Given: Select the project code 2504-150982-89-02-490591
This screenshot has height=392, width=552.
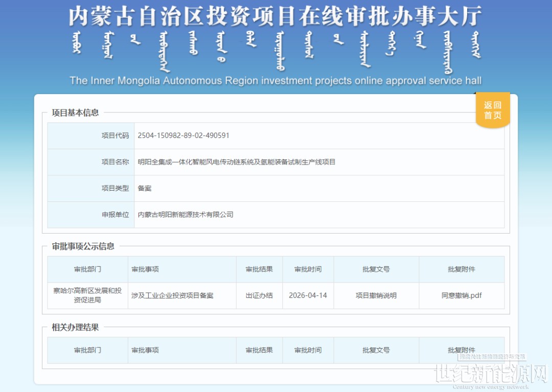Looking at the screenshot, I should click(183, 135).
